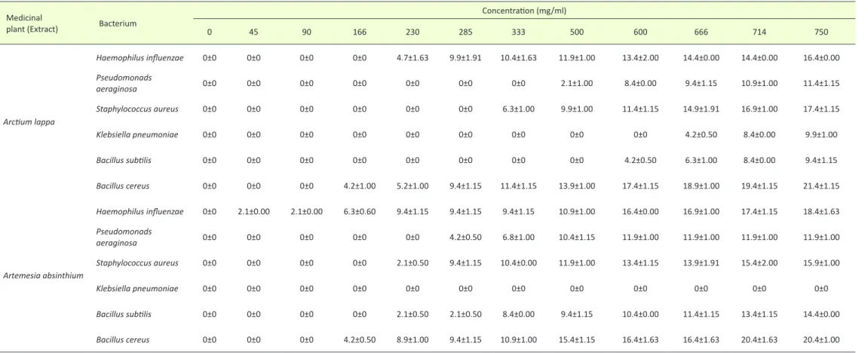Click the value '10.4±1.63'
Screen dimensions: 868x353
point(518,57)
